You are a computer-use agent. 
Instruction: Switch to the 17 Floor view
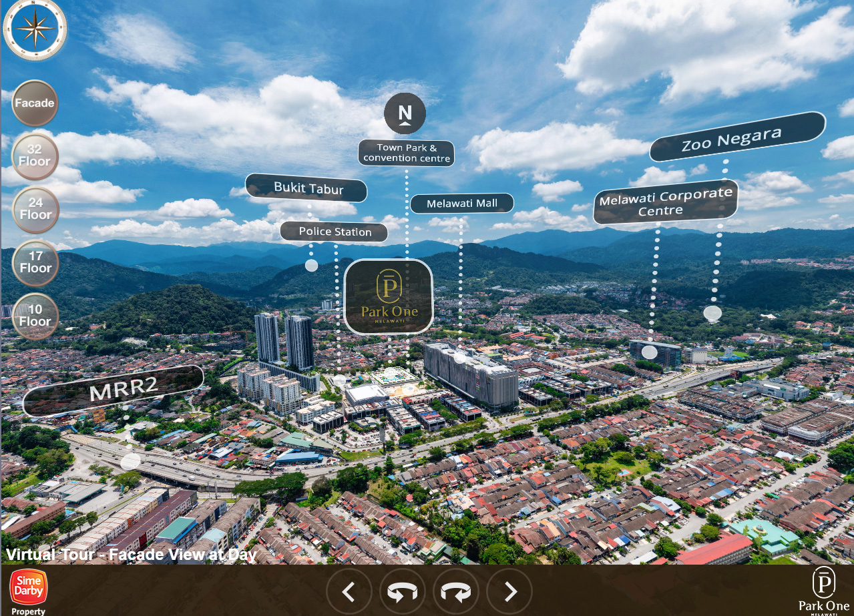tap(35, 263)
